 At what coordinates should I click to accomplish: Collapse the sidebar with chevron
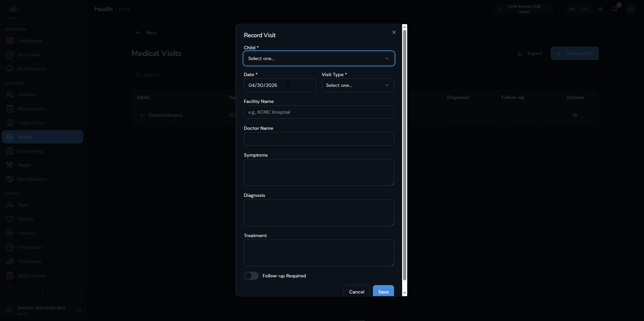pos(43,293)
